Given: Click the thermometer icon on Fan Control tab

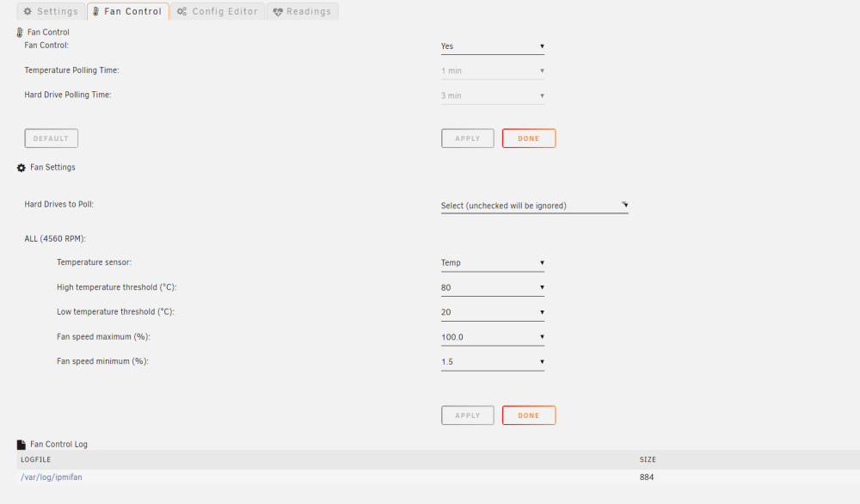Looking at the screenshot, I should [x=96, y=11].
